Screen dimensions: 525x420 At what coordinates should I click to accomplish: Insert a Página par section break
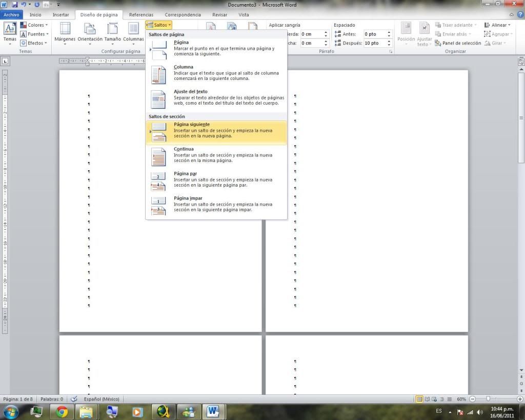(x=216, y=182)
